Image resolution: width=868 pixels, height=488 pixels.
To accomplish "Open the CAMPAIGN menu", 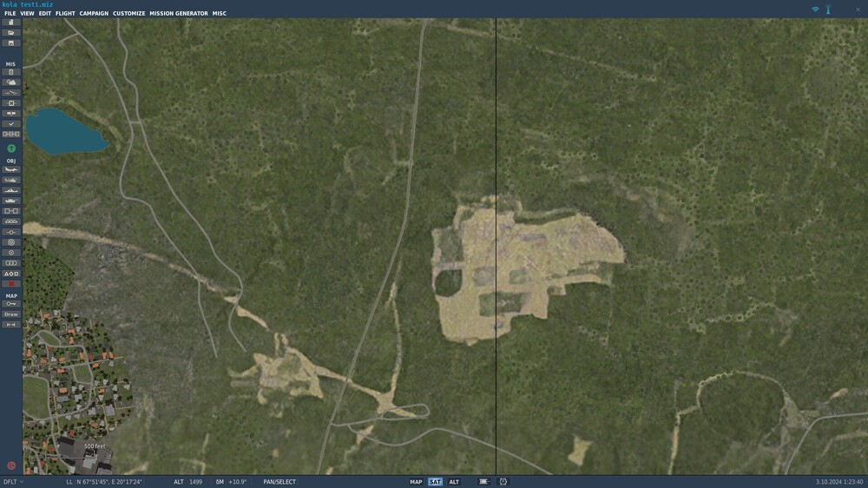I will pos(94,13).
